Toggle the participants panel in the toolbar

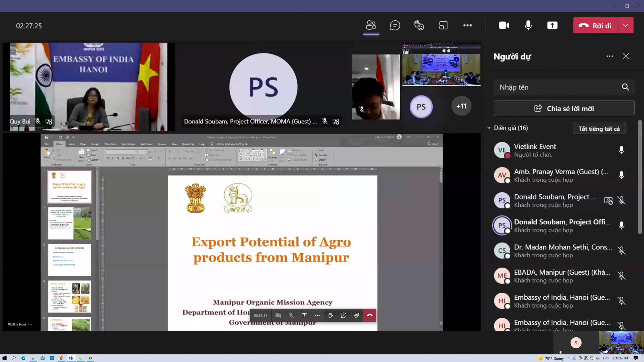coord(371,25)
